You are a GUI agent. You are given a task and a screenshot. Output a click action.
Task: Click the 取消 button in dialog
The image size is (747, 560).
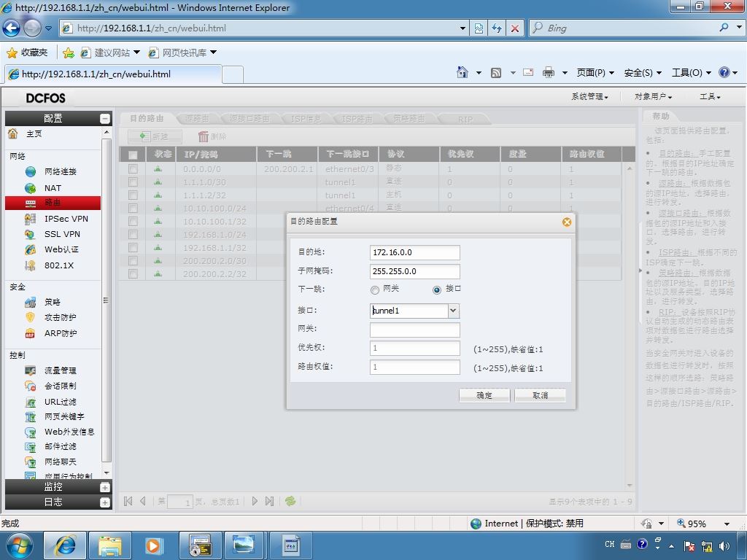(x=541, y=395)
